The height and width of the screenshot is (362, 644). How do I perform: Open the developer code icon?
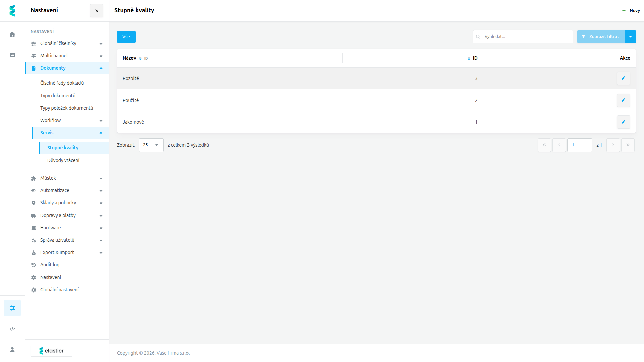click(x=12, y=329)
